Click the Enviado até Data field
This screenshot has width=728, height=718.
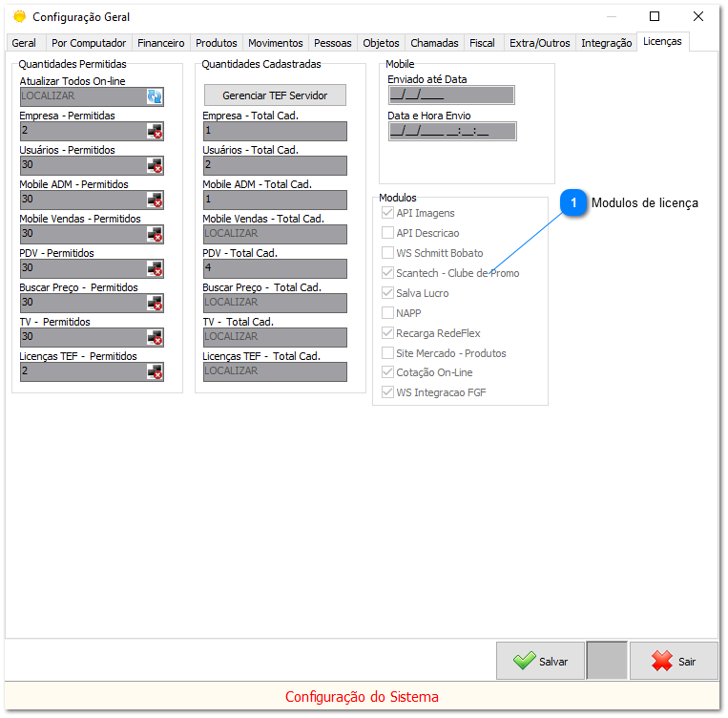[451, 95]
